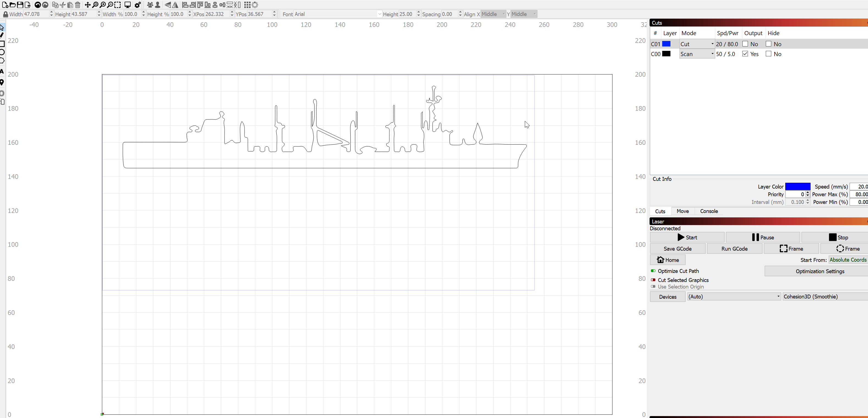Click the Stop button
Image resolution: width=868 pixels, height=418 pixels.
pyautogui.click(x=835, y=237)
